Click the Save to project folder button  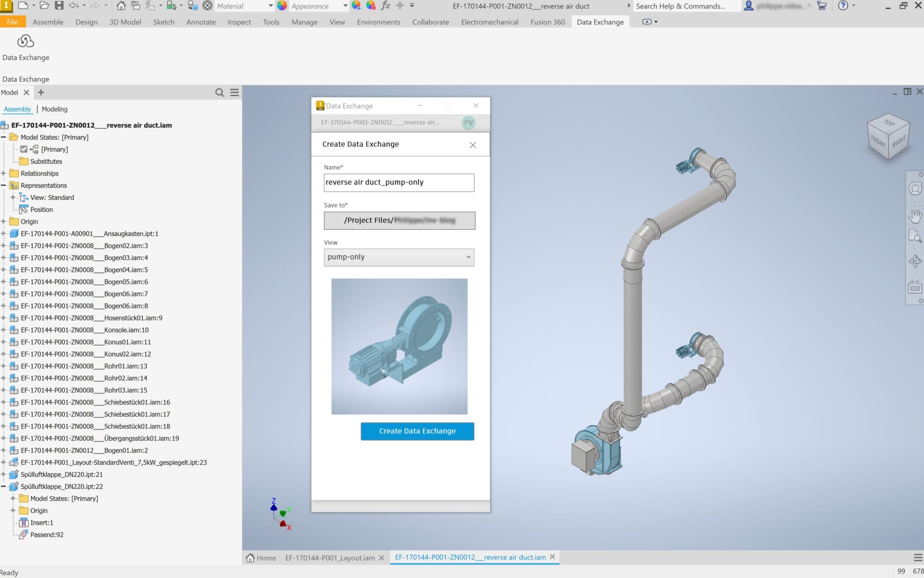click(x=399, y=221)
